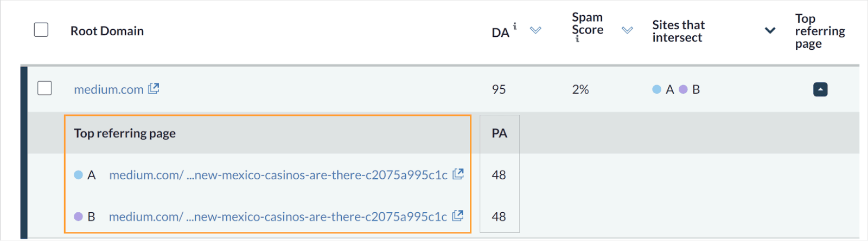Click the Spam Score info icon
Screen dimensions: 868x241
pos(577,39)
